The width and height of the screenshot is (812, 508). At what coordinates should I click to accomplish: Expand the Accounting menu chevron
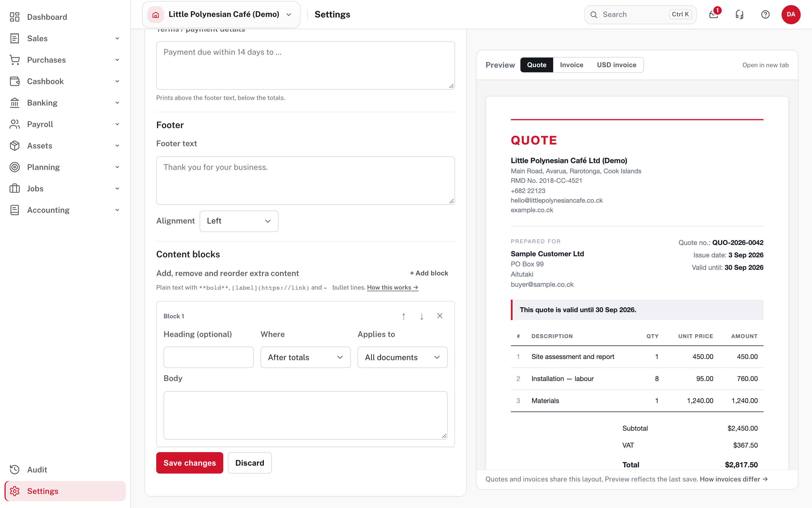coord(117,210)
